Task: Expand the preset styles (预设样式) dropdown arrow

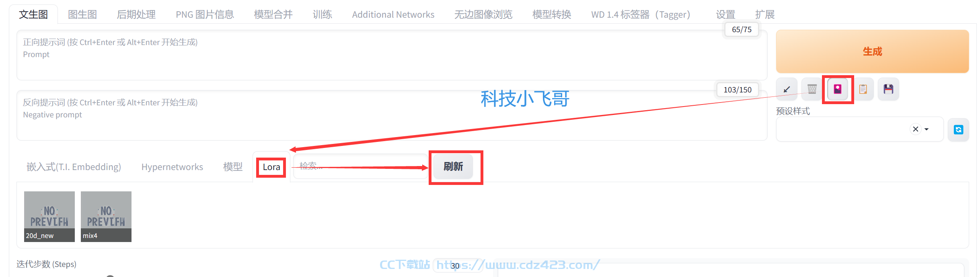Action: click(927, 129)
